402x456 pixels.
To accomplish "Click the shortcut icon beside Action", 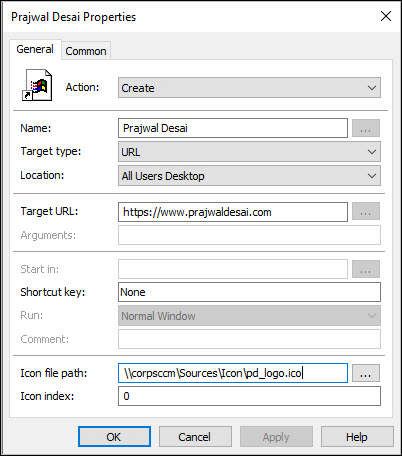I will pyautogui.click(x=37, y=85).
